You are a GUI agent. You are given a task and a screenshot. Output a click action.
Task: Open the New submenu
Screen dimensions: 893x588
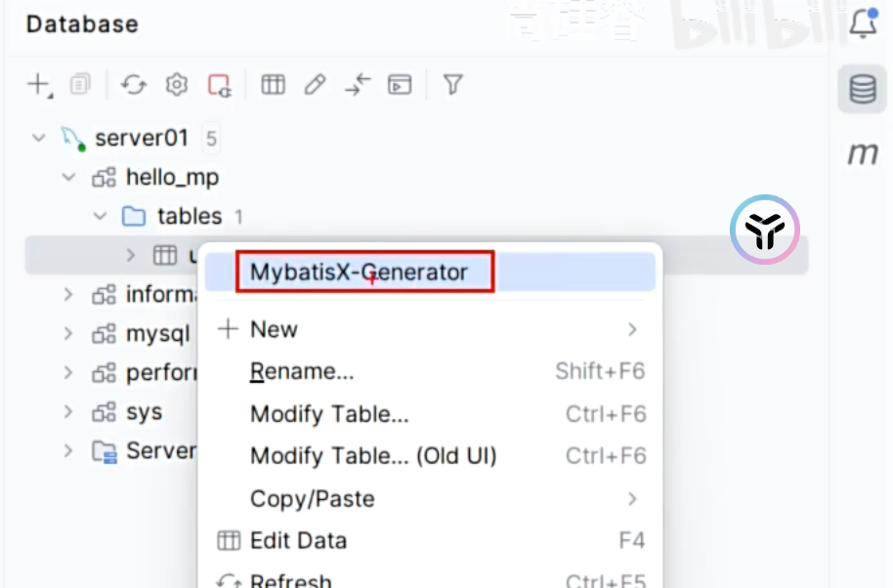click(x=430, y=329)
